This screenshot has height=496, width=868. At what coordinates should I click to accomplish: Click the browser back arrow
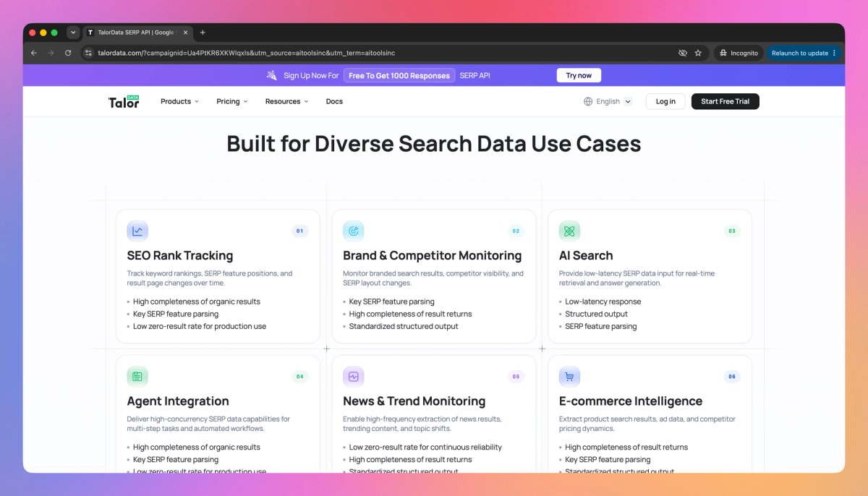coord(34,53)
